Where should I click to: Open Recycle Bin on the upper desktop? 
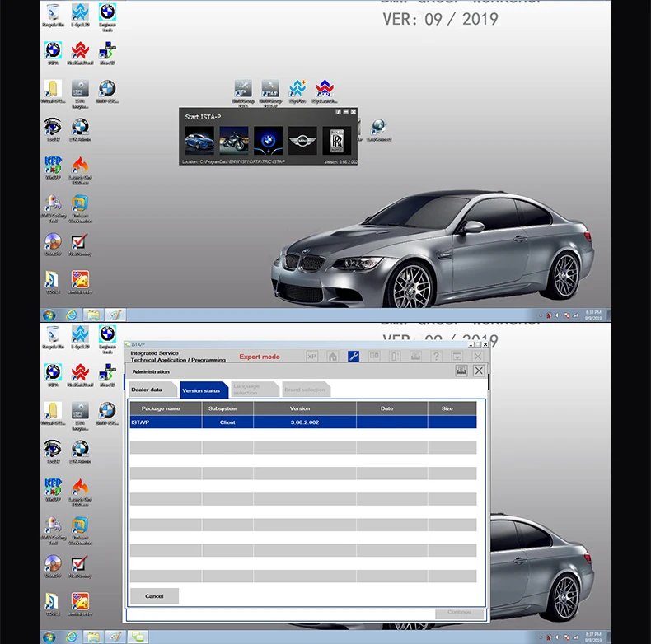coord(53,16)
